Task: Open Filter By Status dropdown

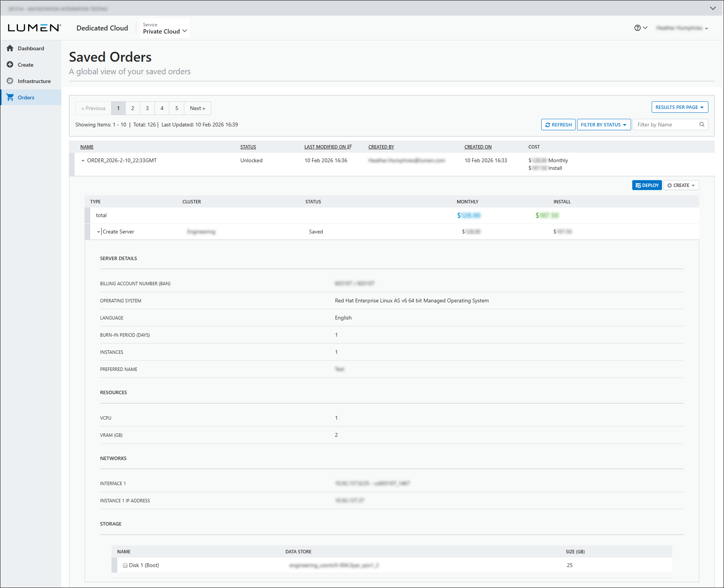Action: tap(604, 125)
